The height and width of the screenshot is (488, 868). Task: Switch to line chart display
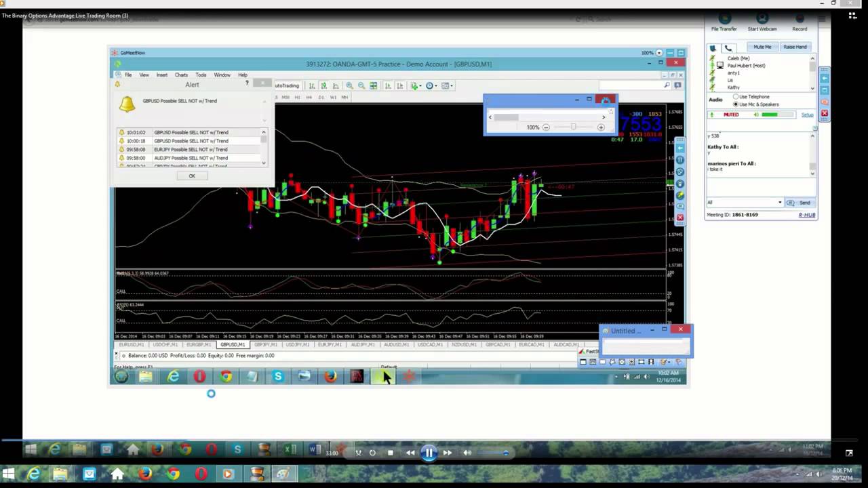tap(336, 85)
